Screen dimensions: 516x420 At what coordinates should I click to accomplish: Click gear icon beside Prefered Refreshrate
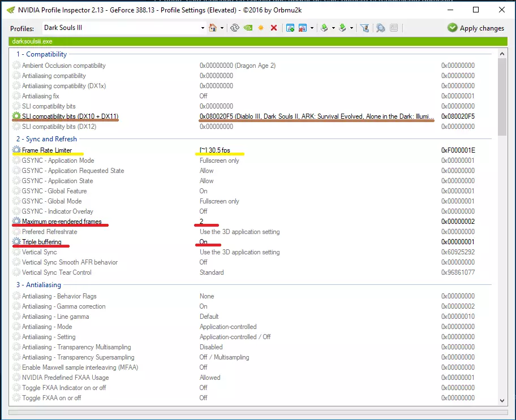(x=16, y=232)
